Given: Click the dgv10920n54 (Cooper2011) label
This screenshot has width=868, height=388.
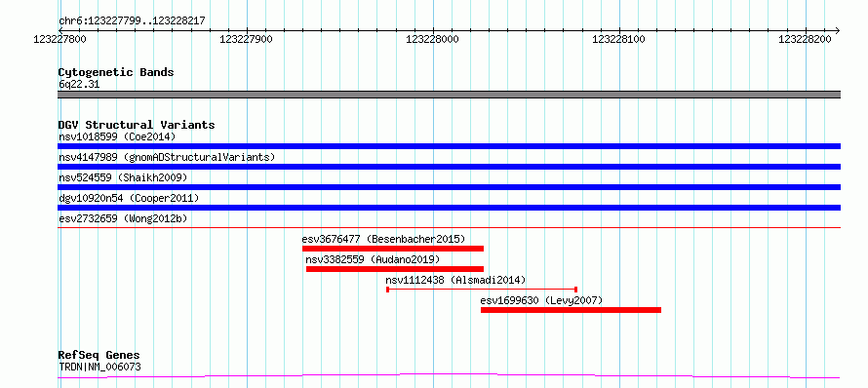Looking at the screenshot, I should point(129,198).
